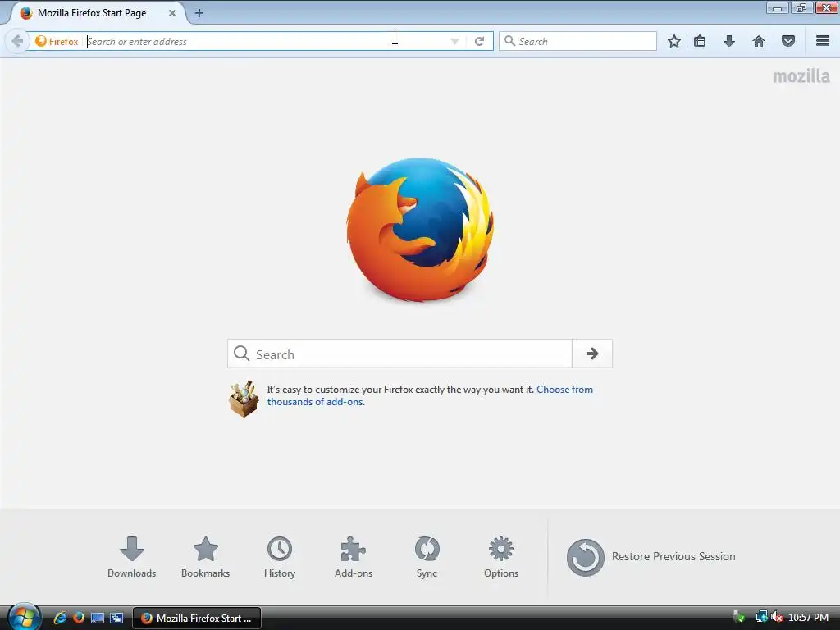Open History from the start page launcher
The width and height of the screenshot is (840, 630).
[280, 557]
